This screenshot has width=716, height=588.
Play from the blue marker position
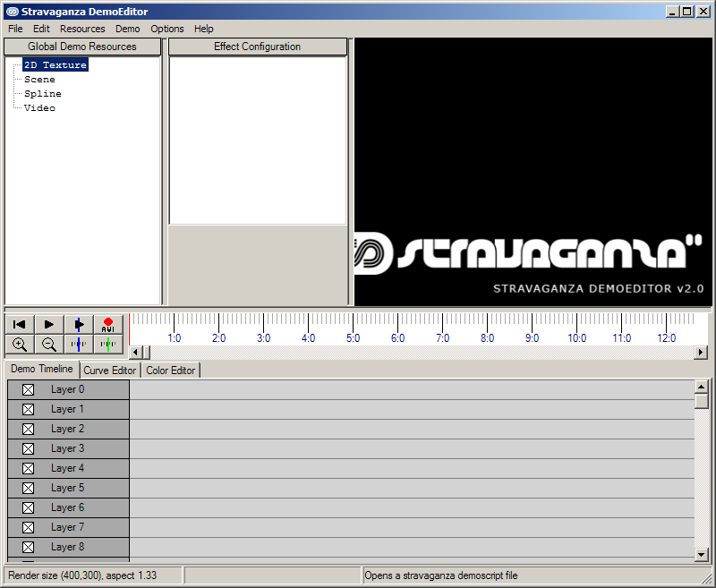click(79, 325)
